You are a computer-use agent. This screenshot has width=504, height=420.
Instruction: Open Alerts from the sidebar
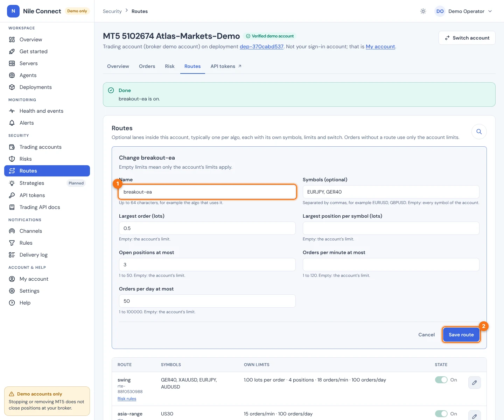click(47, 123)
